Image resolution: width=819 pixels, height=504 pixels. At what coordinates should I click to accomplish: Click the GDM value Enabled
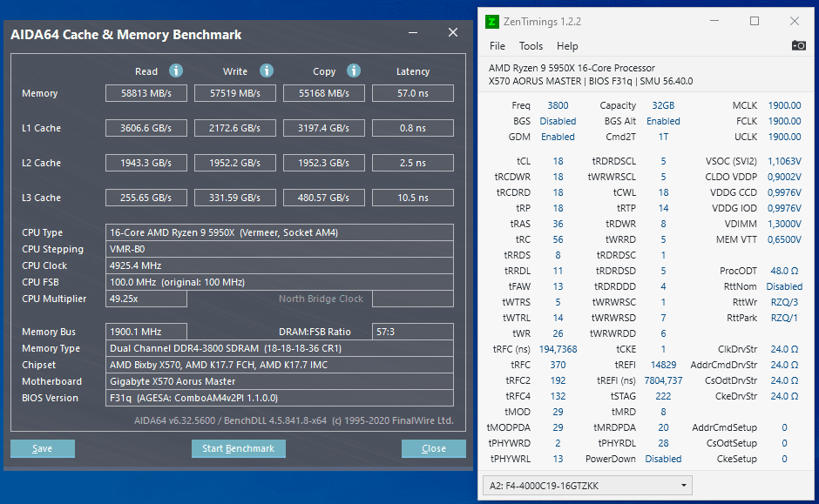coord(558,137)
